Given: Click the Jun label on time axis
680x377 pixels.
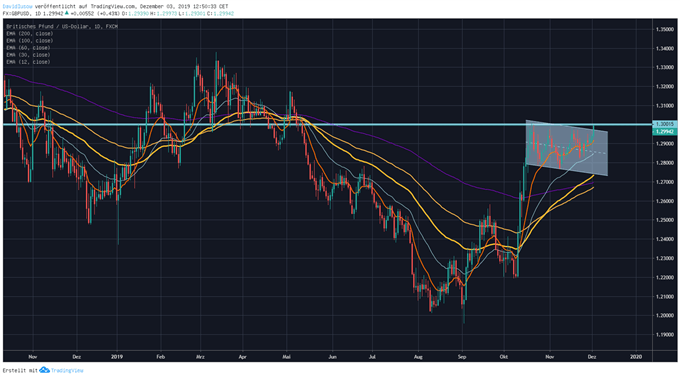Looking at the screenshot, I should click(333, 357).
